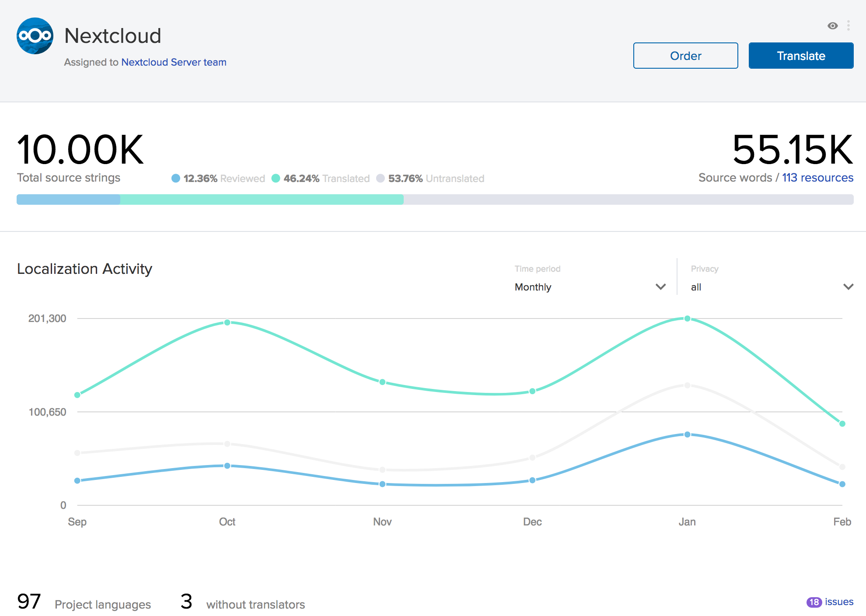Select the Oct point on blue line
866x616 pixels.
click(227, 466)
